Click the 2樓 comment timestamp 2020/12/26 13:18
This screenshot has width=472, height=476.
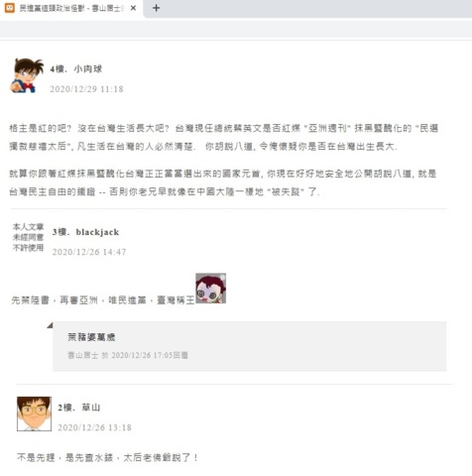pyautogui.click(x=94, y=427)
